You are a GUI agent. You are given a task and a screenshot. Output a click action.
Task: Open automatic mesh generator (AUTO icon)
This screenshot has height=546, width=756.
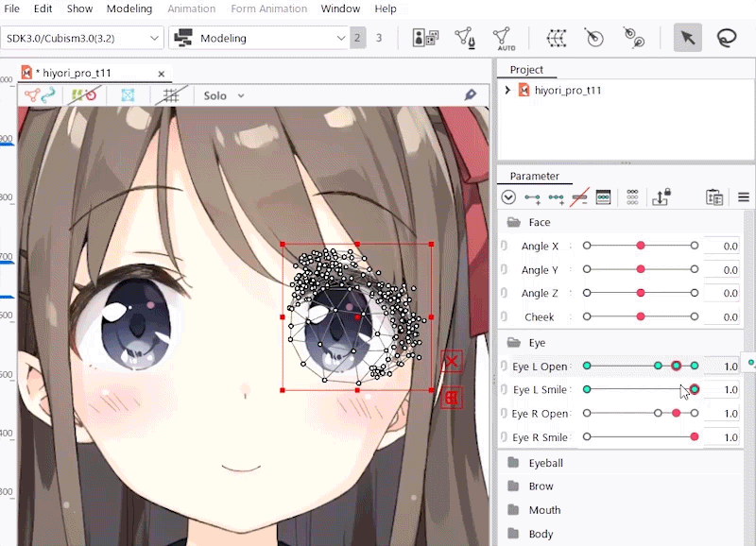pos(502,38)
